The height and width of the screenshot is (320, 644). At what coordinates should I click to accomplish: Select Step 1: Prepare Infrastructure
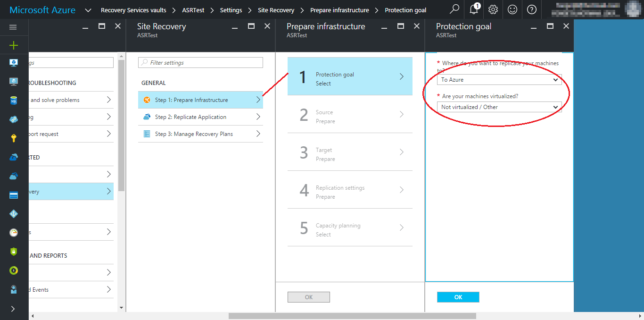coord(200,100)
